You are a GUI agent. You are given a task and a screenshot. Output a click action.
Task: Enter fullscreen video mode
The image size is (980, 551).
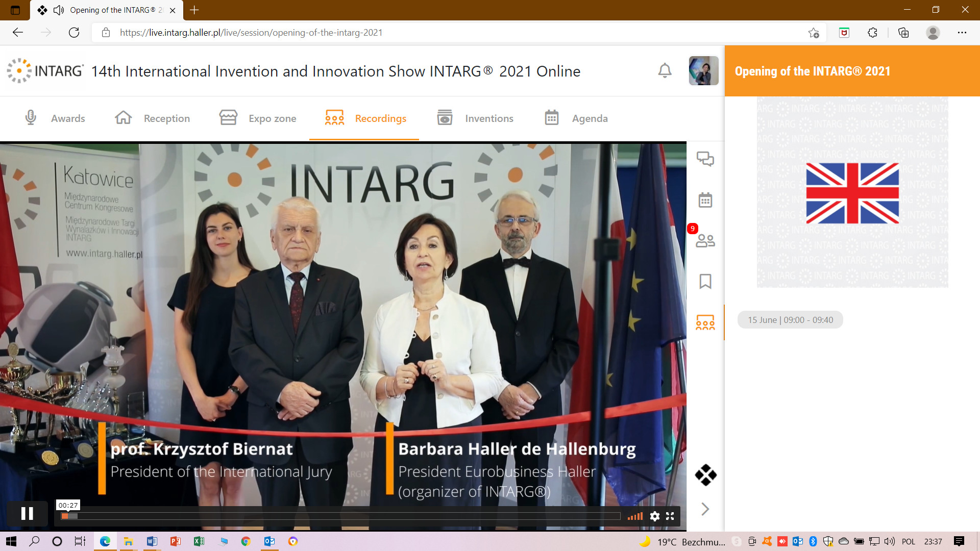click(x=670, y=516)
